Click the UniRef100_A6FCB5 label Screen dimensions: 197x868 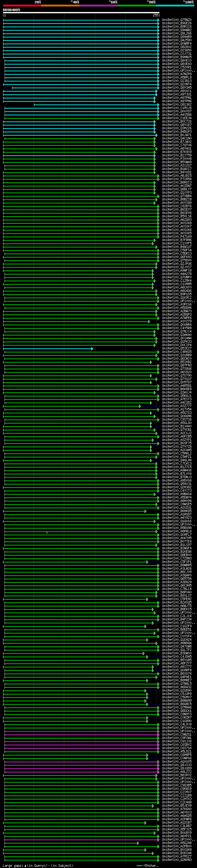pyautogui.click(x=176, y=437)
